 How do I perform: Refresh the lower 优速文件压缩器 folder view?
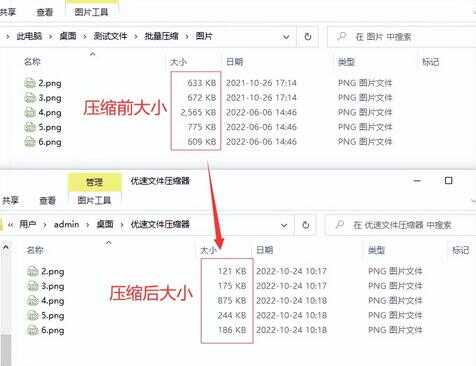pyautogui.click(x=306, y=225)
